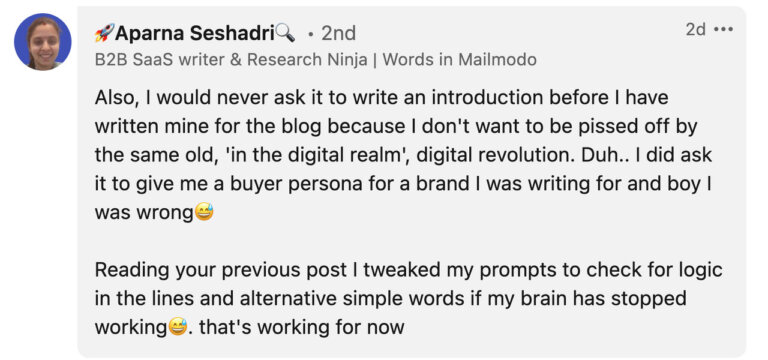Open the three-dot comment options menu
Viewport: 768px width, 360px height.
(x=723, y=30)
